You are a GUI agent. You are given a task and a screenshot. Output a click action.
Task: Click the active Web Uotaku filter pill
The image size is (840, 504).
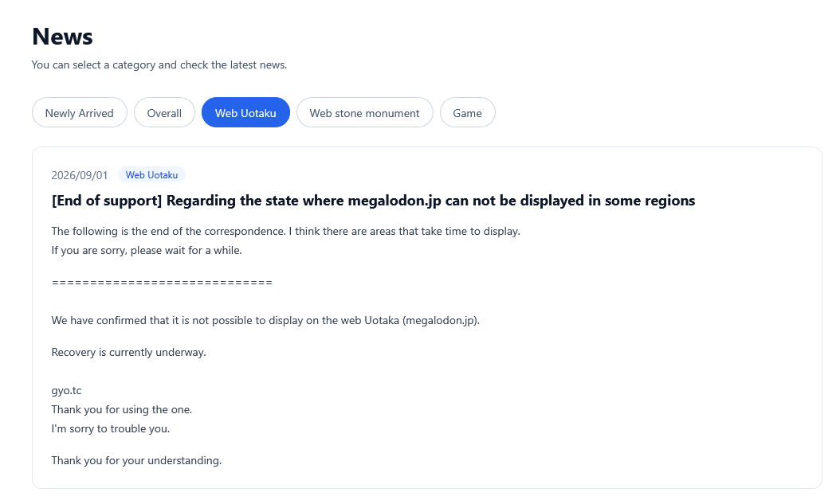coord(246,113)
